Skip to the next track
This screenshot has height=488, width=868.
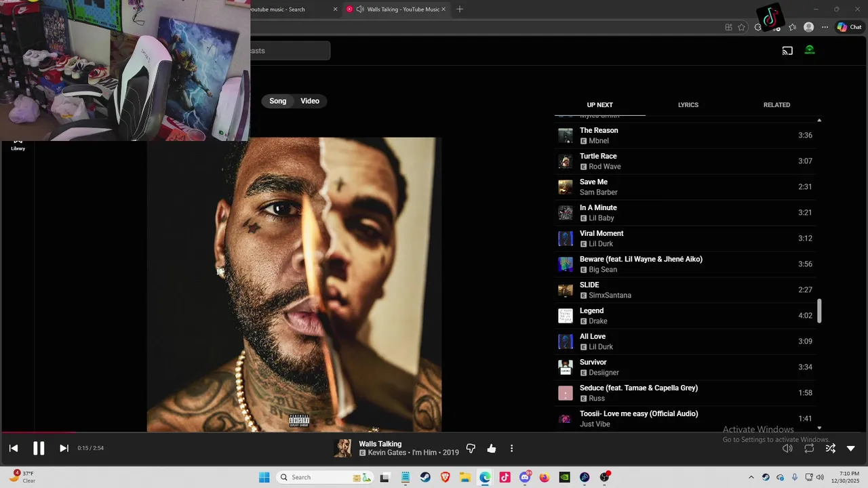[64, 448]
